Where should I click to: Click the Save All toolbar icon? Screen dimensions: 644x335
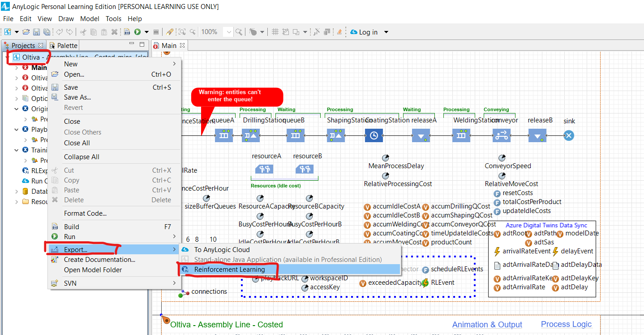(x=46, y=32)
